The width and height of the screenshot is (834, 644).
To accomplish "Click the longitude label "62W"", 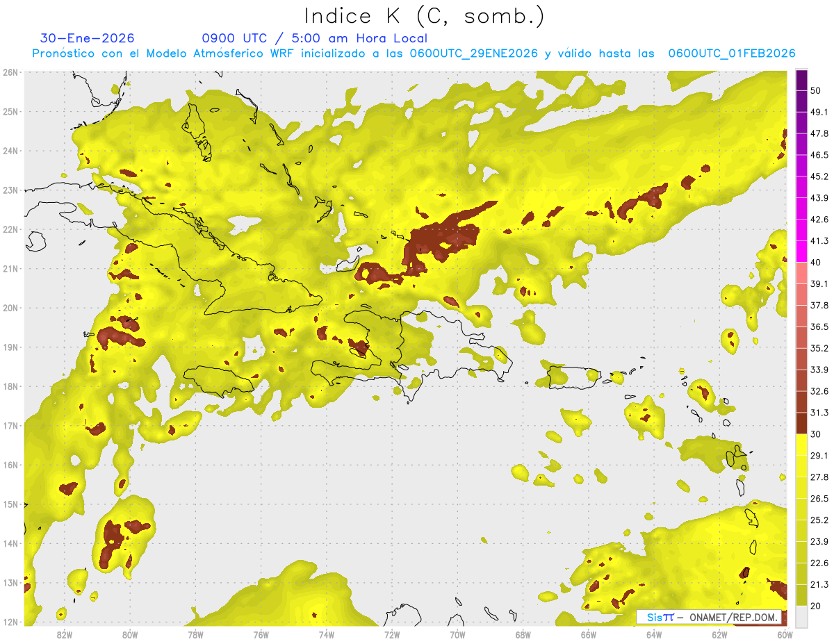I will (719, 635).
